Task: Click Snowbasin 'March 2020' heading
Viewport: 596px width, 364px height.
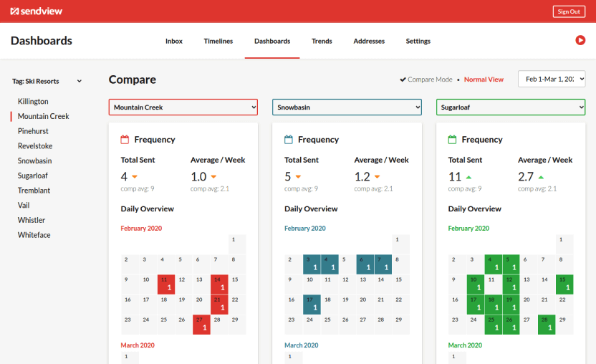Action: coord(302,345)
